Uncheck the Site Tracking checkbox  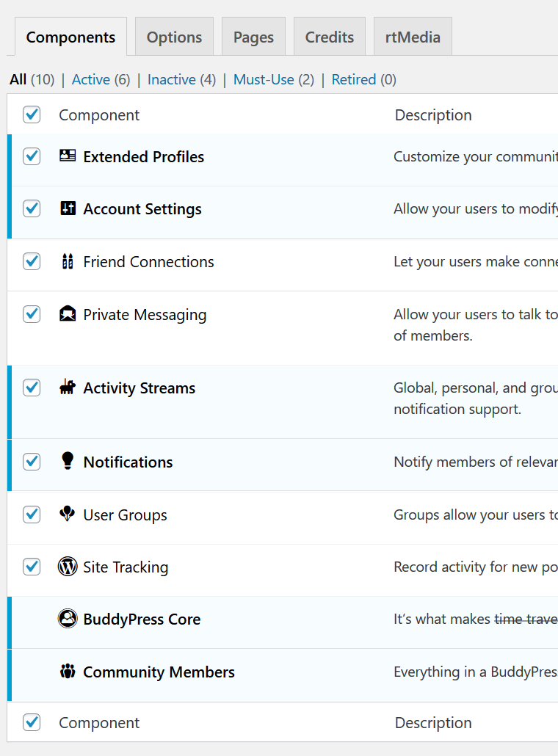(32, 567)
